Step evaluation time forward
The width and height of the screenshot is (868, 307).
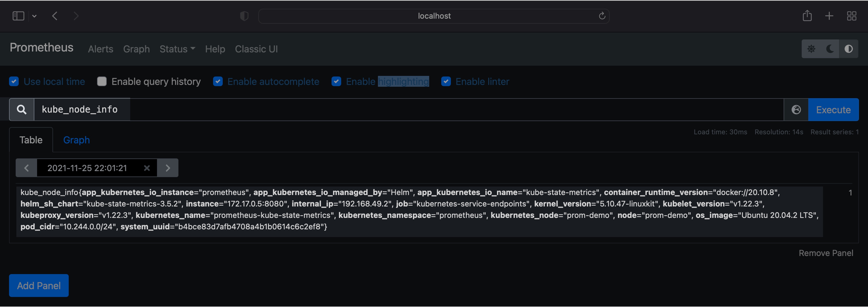click(168, 168)
